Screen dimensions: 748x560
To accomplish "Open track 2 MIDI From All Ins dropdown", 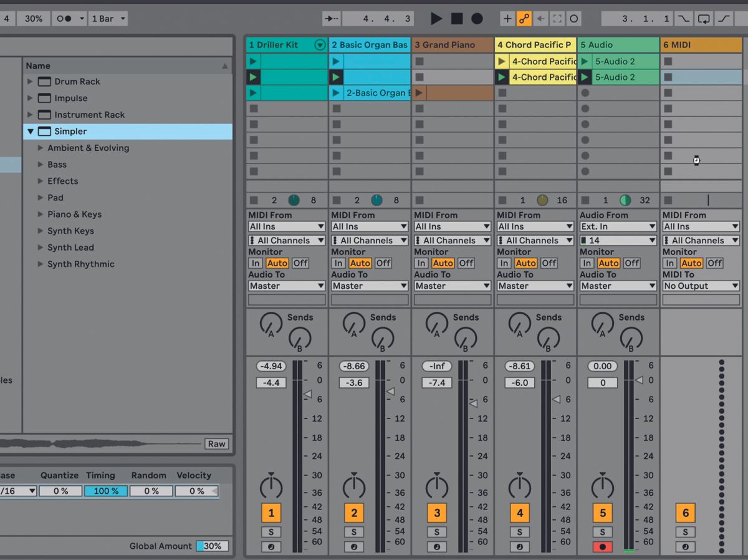I will pyautogui.click(x=370, y=226).
